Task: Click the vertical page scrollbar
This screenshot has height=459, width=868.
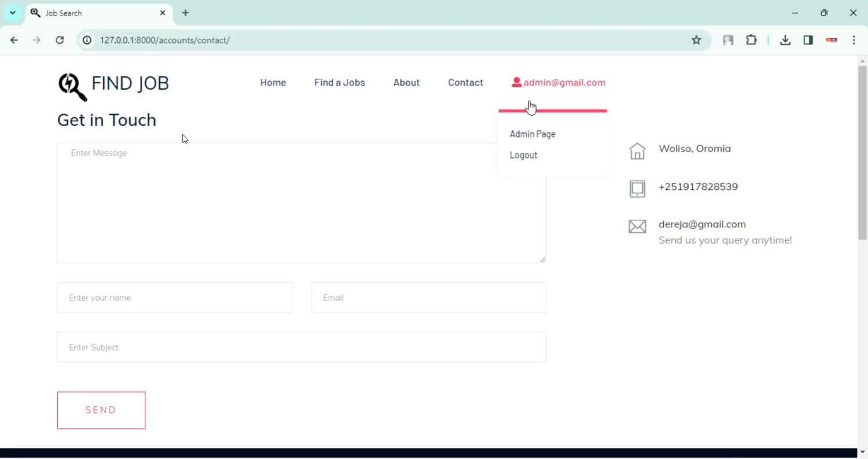Action: pos(862,153)
